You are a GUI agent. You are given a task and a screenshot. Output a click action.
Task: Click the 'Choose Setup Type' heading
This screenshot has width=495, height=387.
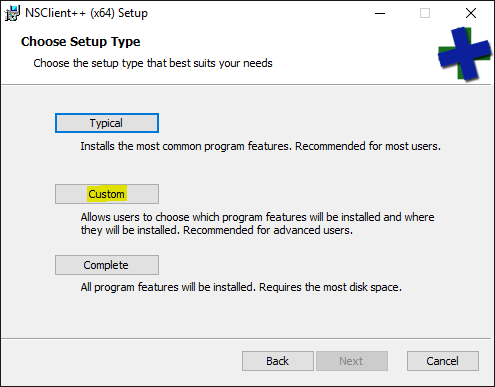[x=80, y=42]
